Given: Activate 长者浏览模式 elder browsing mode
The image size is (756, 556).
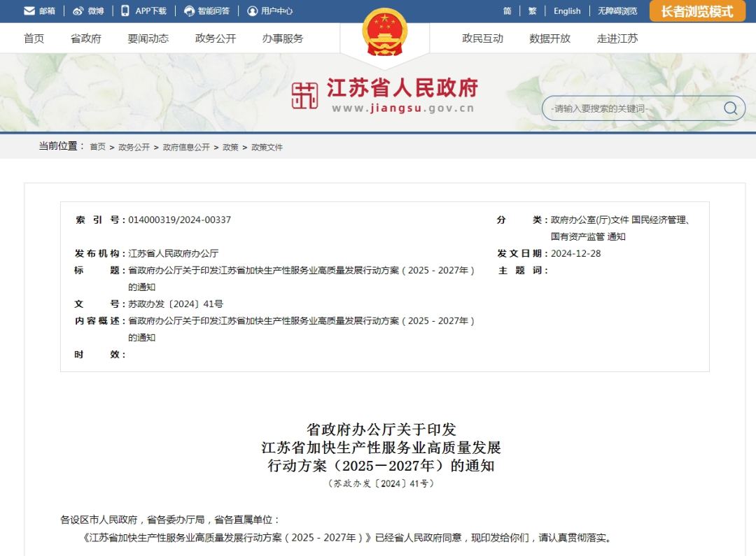Looking at the screenshot, I should 696,11.
